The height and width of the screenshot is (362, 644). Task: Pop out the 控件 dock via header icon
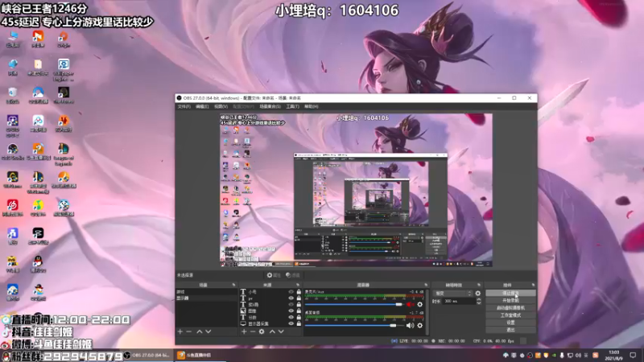point(533,285)
